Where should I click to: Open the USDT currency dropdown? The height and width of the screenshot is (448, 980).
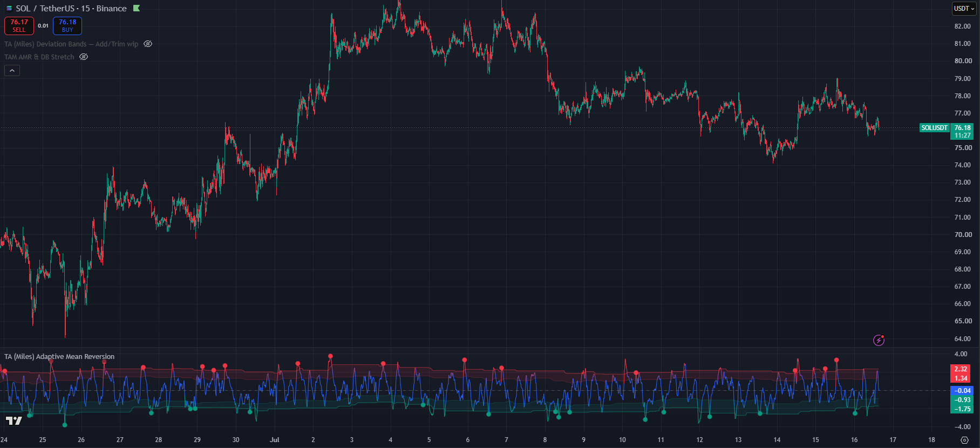(x=964, y=9)
